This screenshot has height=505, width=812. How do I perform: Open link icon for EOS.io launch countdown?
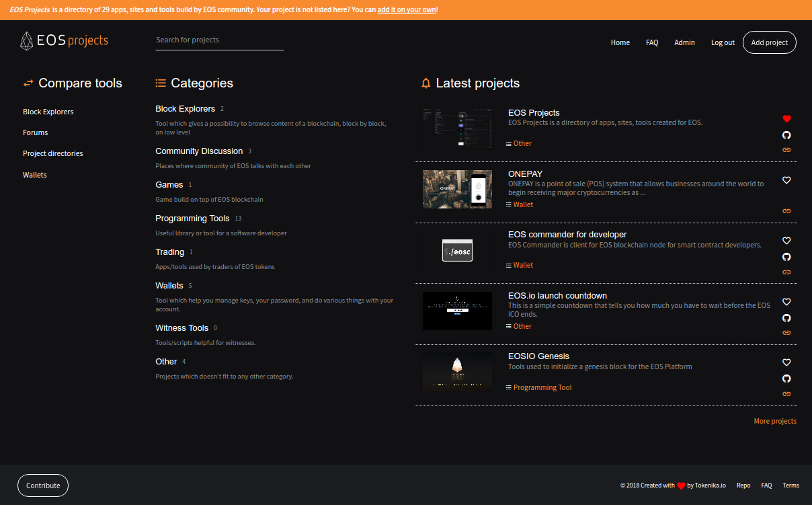coord(786,333)
